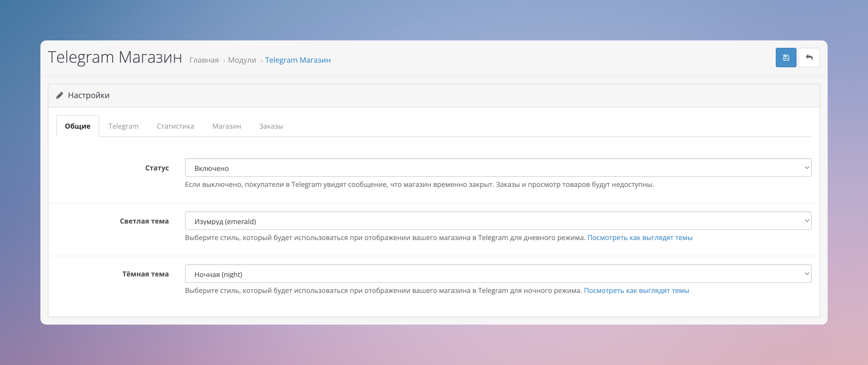Open the Заказы tab
Viewport: 868px width, 365px height.
tap(271, 126)
